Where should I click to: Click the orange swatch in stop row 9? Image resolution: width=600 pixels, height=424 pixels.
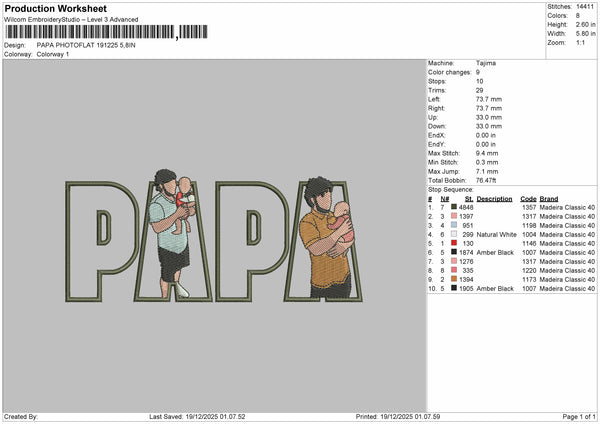pos(454,279)
